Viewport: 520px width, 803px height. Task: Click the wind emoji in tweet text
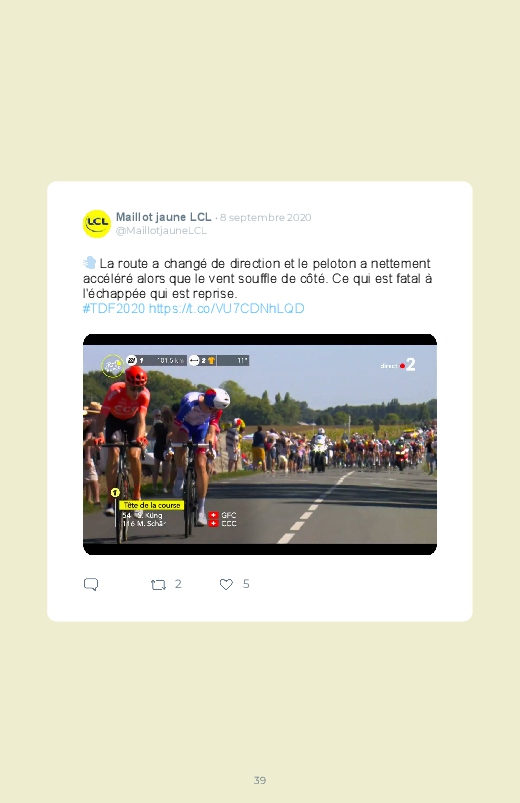[90, 263]
